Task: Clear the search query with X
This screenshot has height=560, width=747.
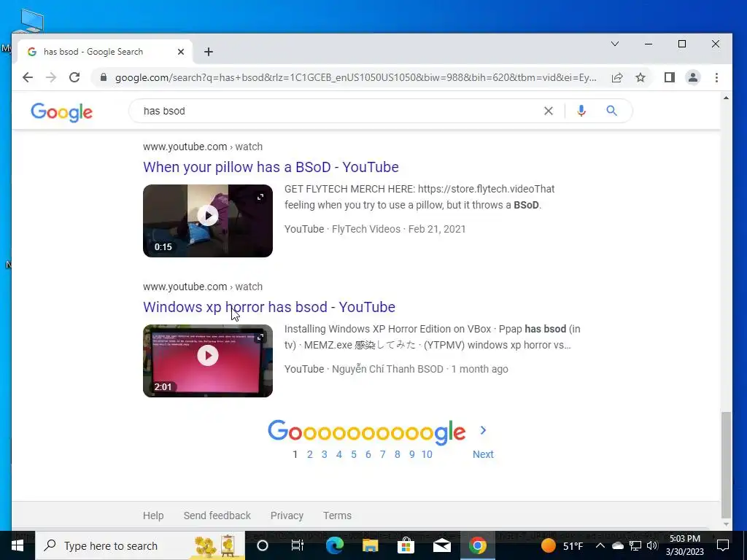Action: click(x=549, y=111)
